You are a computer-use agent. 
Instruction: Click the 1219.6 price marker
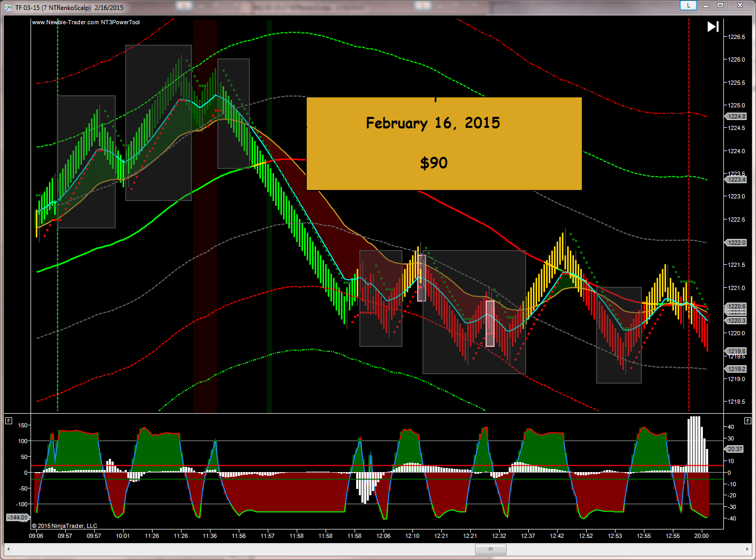click(x=737, y=351)
